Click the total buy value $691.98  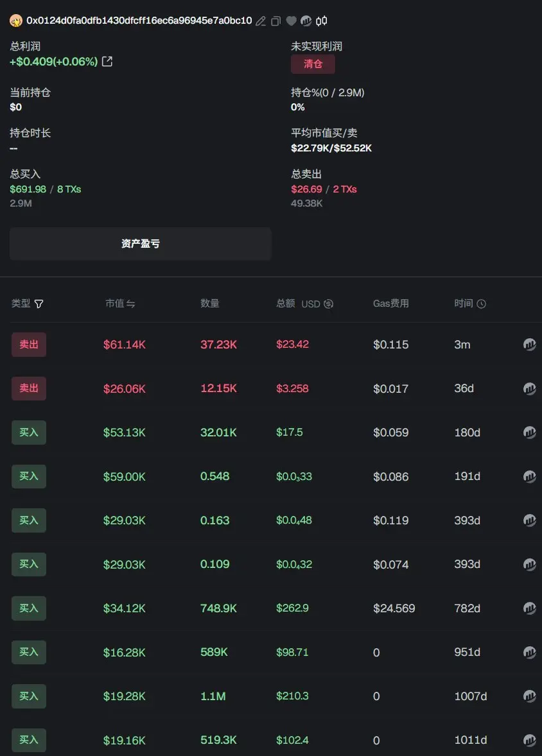(x=28, y=189)
